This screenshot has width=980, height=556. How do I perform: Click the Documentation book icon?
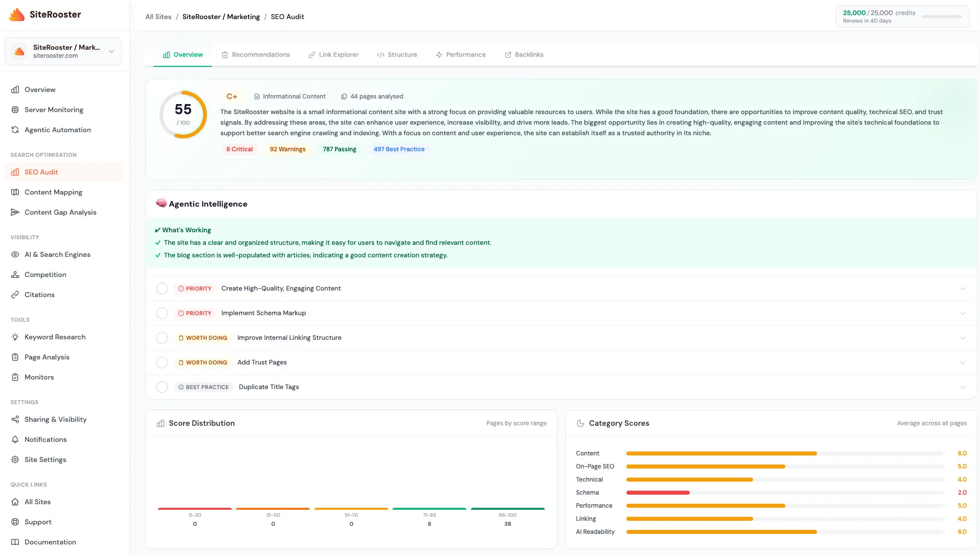[15, 542]
